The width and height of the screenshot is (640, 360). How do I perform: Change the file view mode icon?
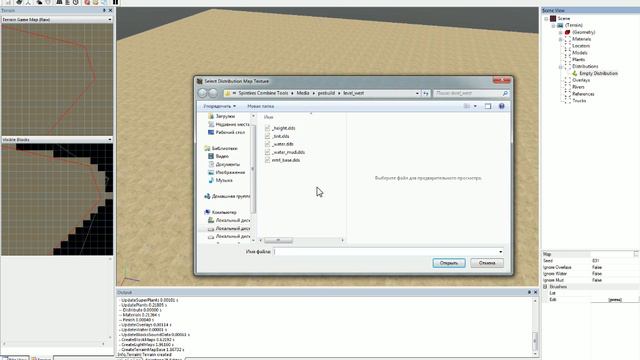click(467, 106)
